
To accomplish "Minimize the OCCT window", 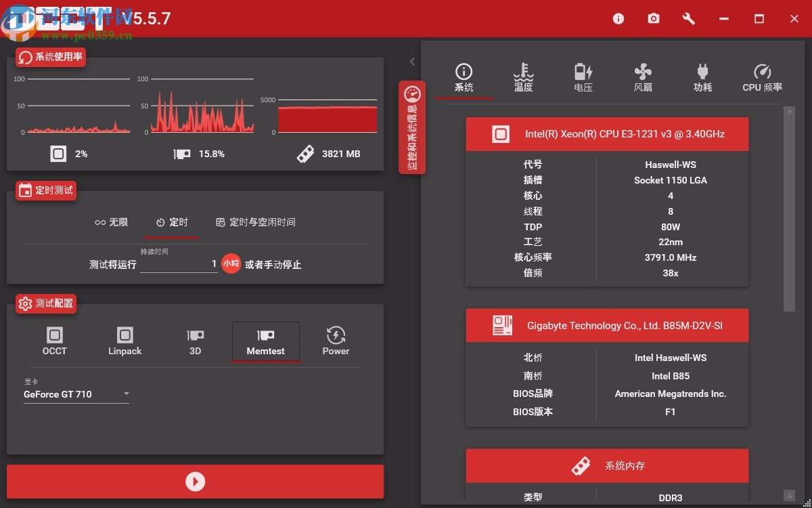I will [724, 19].
